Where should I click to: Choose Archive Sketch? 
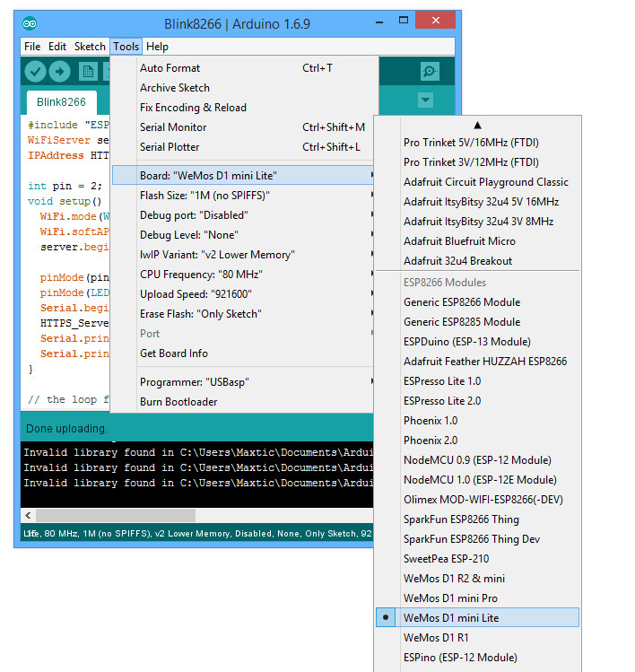(x=242, y=88)
